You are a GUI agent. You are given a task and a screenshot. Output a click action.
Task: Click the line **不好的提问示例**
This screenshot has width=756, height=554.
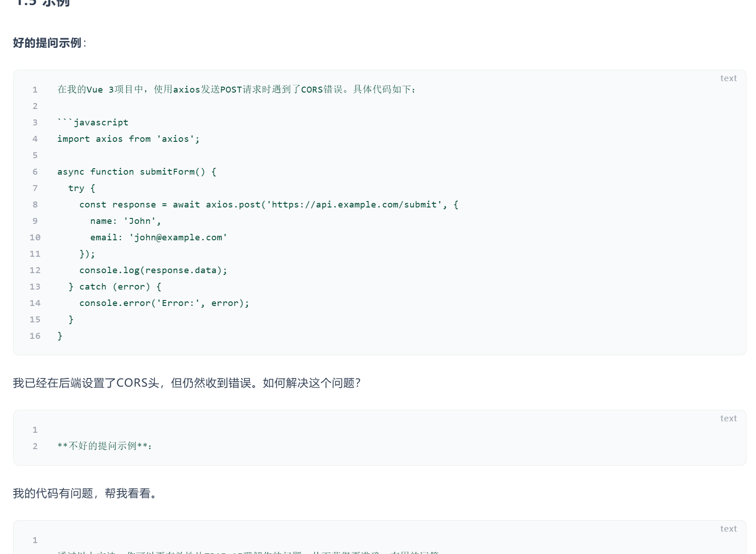(x=104, y=446)
